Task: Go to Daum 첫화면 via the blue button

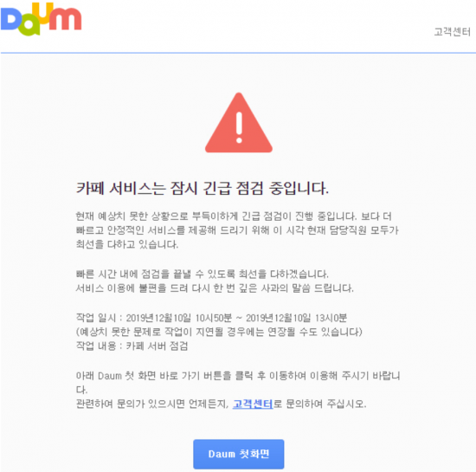Action: pyautogui.click(x=239, y=454)
